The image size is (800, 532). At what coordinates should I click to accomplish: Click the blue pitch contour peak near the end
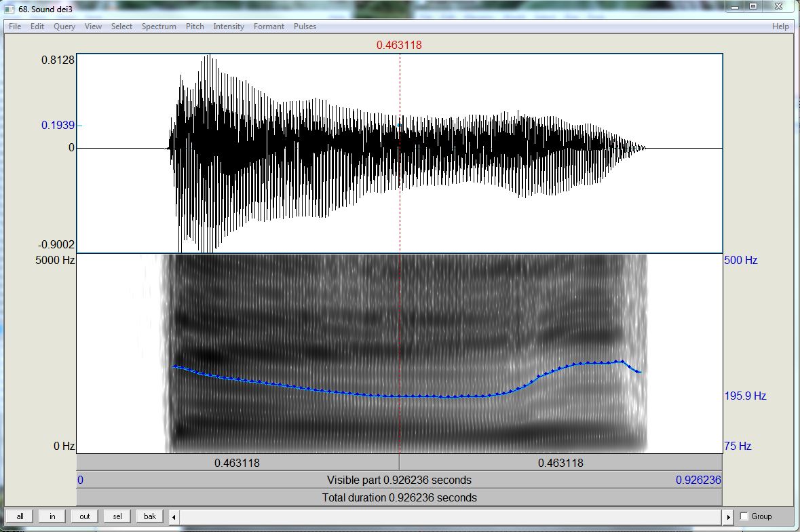(x=622, y=361)
